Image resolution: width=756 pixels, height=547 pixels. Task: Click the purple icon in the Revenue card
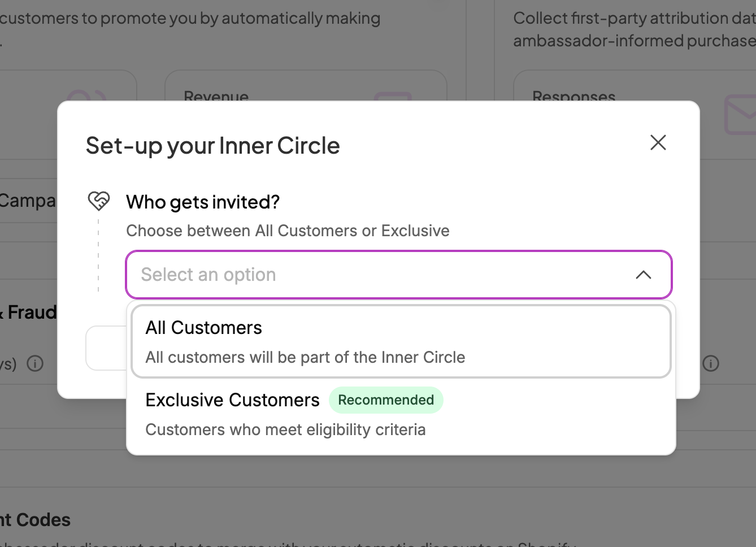point(393,96)
